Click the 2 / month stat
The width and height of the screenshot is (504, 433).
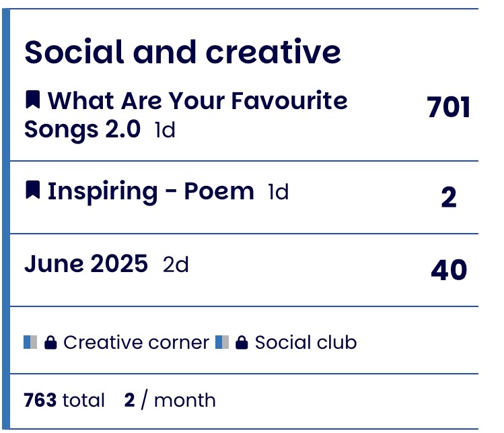point(170,400)
